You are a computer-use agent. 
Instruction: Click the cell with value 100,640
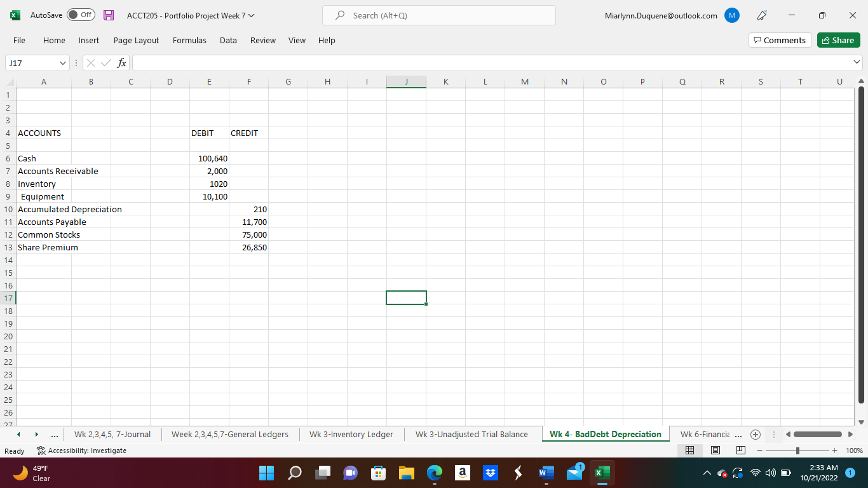pyautogui.click(x=209, y=158)
